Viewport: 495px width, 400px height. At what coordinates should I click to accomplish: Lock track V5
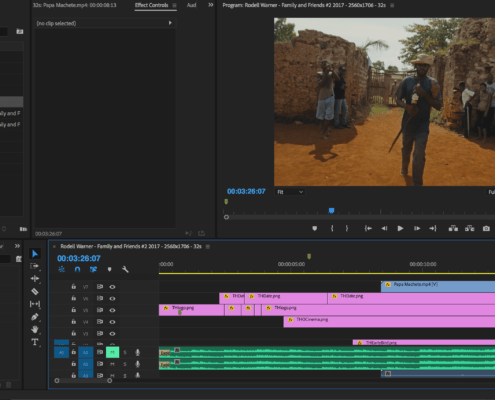click(74, 310)
